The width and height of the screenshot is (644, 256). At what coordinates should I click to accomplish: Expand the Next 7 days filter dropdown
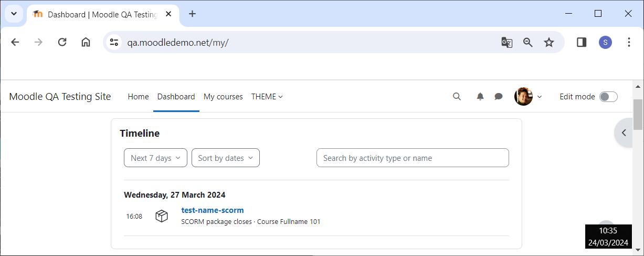tap(155, 158)
